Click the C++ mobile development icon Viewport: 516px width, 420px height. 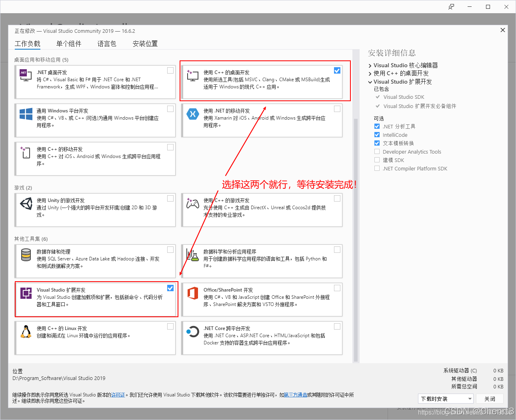click(26, 153)
